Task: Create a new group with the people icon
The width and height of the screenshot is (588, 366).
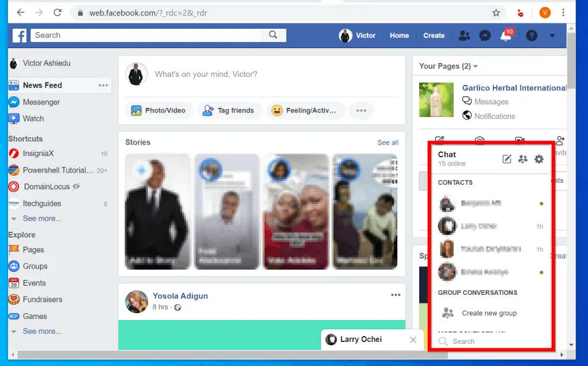Action: [x=523, y=159]
